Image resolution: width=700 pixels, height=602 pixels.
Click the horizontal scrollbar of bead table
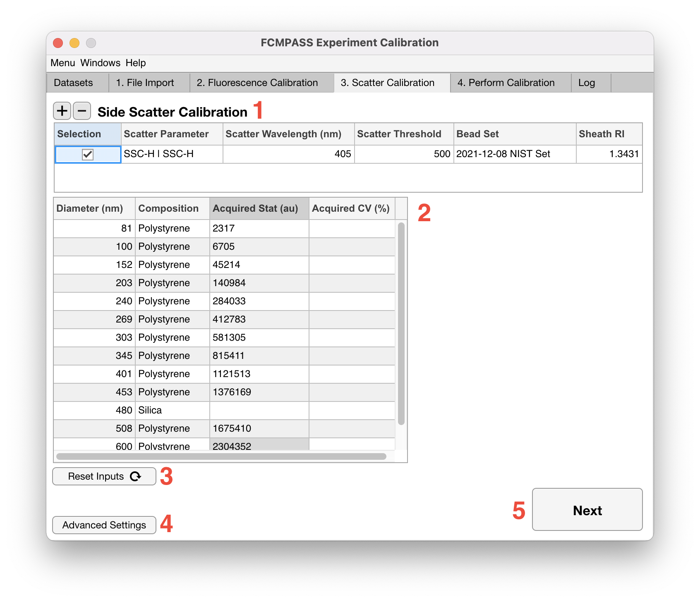click(x=221, y=456)
